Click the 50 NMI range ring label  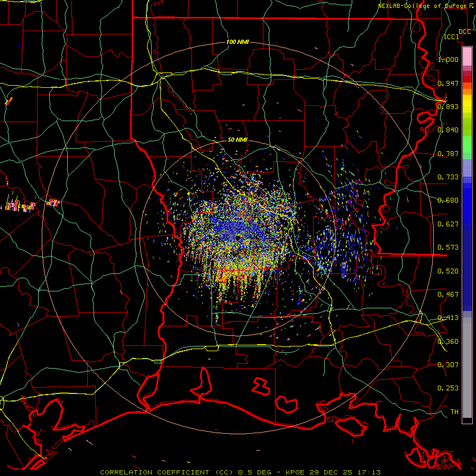click(237, 140)
